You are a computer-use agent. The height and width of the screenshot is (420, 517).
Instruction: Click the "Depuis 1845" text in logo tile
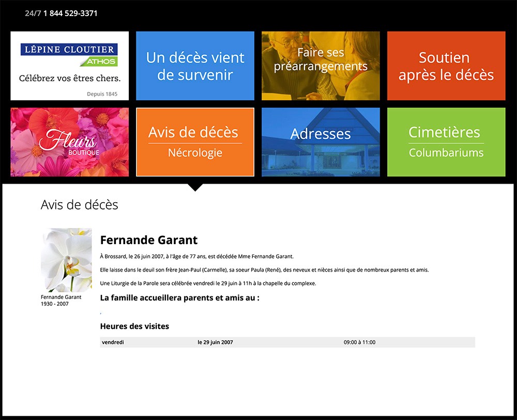pyautogui.click(x=102, y=94)
